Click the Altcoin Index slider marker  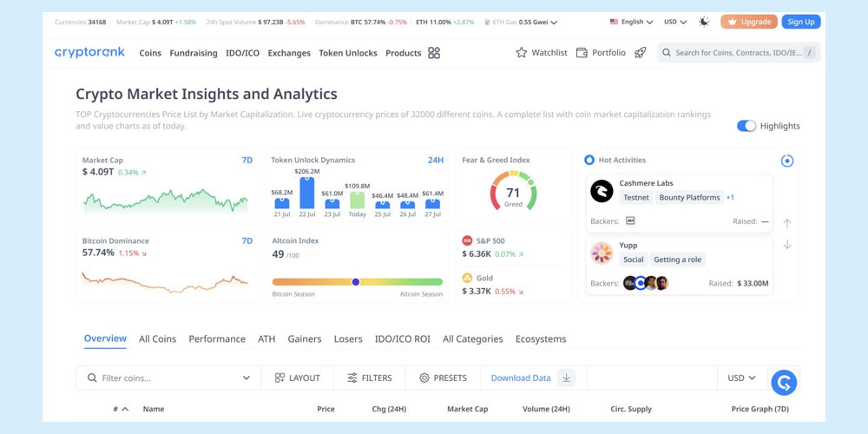356,282
